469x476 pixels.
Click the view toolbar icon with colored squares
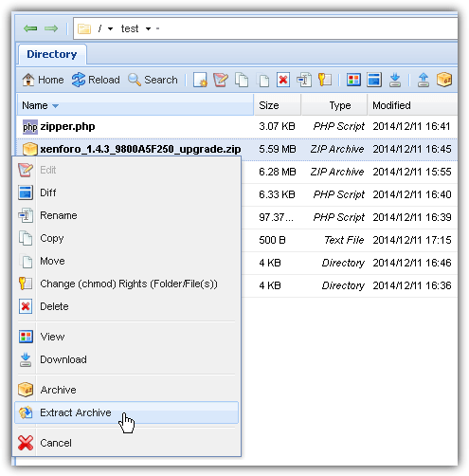[x=353, y=80]
